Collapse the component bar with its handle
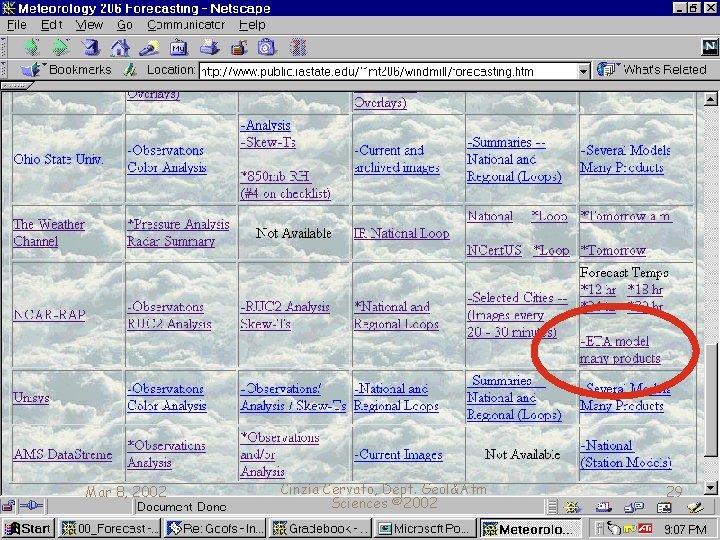Image resolution: width=720 pixels, height=540 pixels. (x=552, y=507)
